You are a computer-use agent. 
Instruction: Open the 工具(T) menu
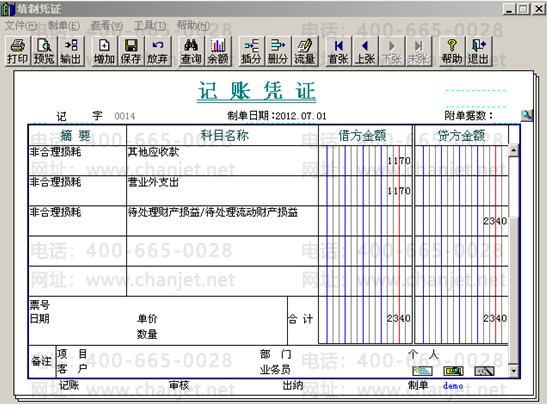click(x=150, y=25)
